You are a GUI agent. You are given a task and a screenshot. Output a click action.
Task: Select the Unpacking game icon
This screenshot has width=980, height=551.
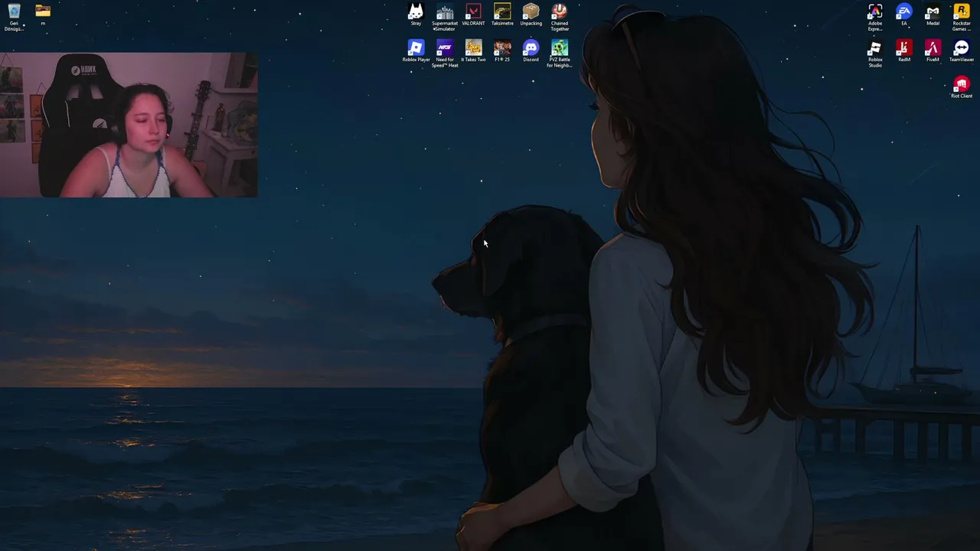(x=531, y=15)
